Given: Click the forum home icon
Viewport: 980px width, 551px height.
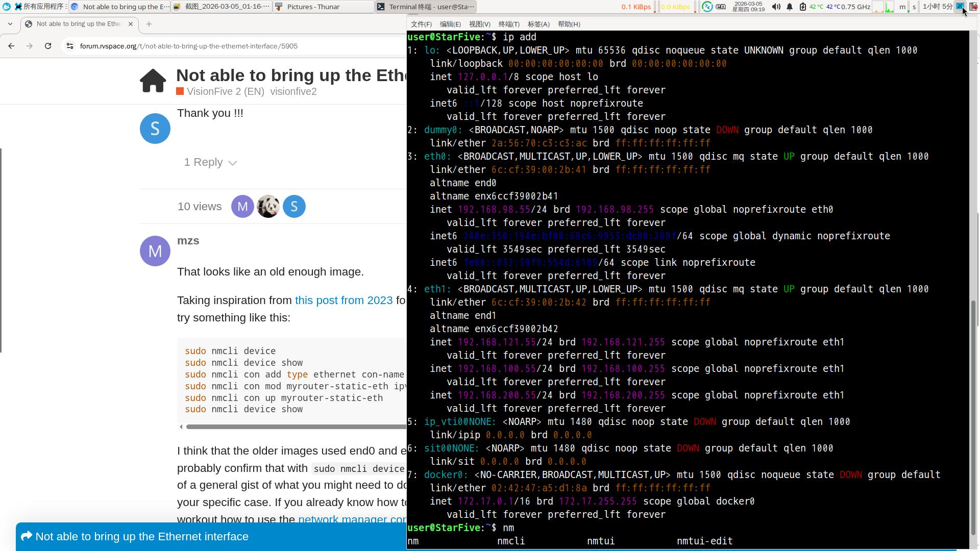Looking at the screenshot, I should pyautogui.click(x=153, y=81).
